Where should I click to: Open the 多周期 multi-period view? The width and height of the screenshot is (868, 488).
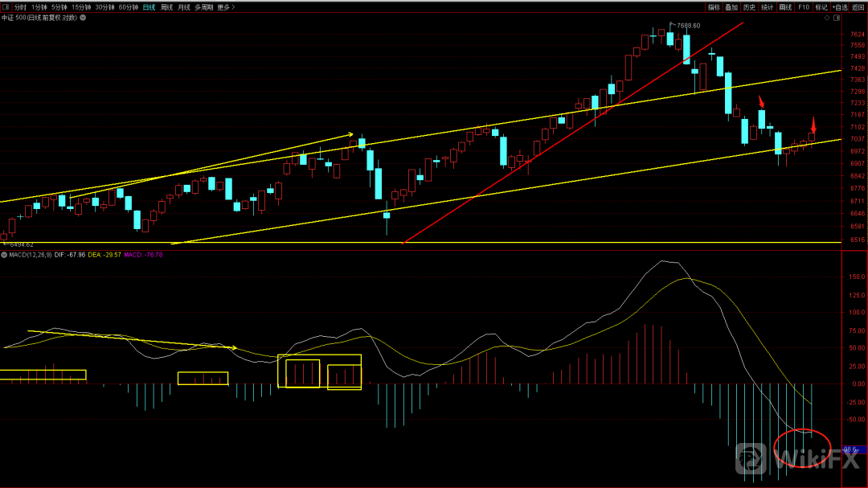203,7
